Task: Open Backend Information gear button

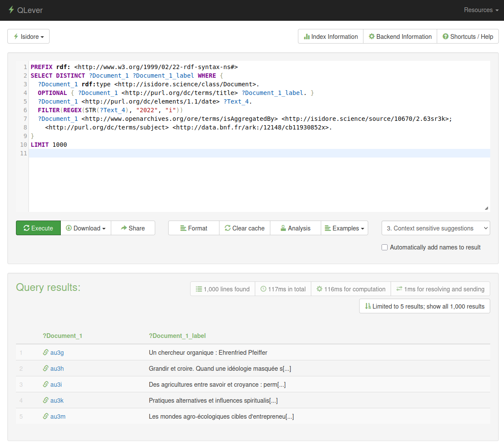Action: coord(400,37)
